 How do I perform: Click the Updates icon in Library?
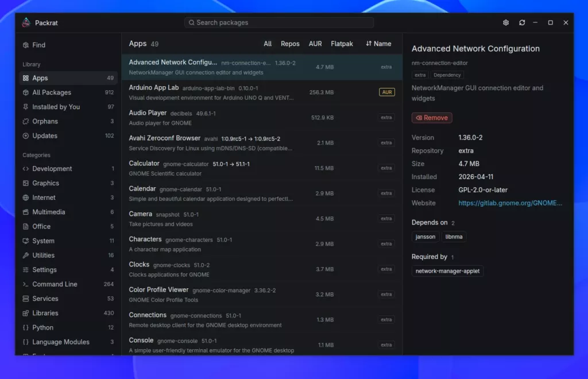coord(25,136)
